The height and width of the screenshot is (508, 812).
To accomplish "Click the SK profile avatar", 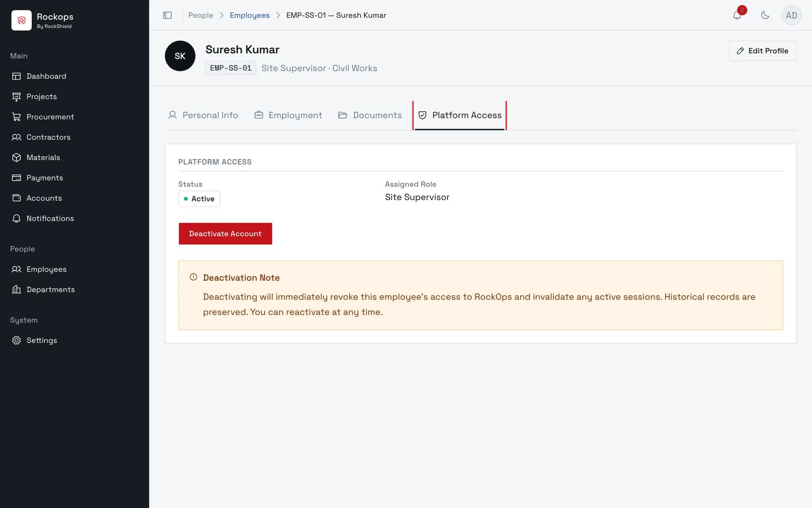I will coord(180,56).
